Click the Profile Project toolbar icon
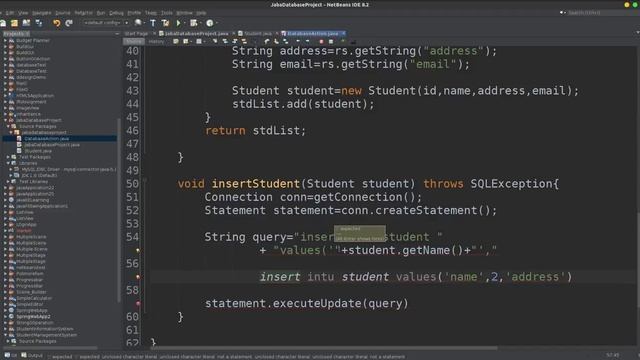The width and height of the screenshot is (640, 360). coord(210,23)
